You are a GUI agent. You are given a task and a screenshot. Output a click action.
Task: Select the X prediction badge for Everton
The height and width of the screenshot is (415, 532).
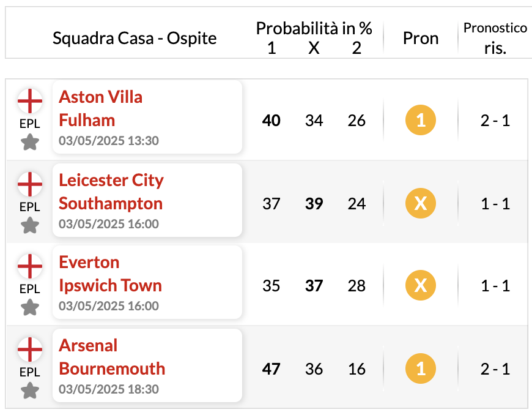click(x=421, y=285)
